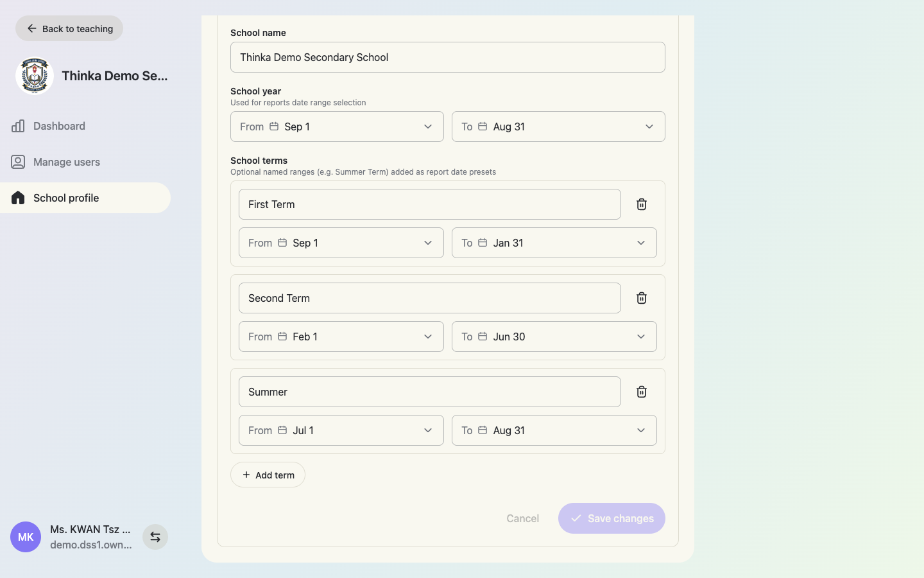This screenshot has width=924, height=578.
Task: Go Back to teaching
Action: tap(69, 28)
